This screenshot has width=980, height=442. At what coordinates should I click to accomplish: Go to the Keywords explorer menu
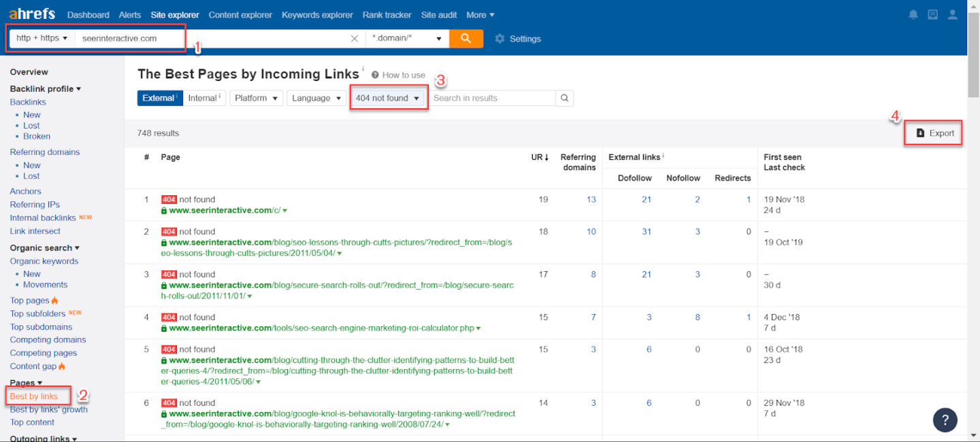click(x=317, y=15)
